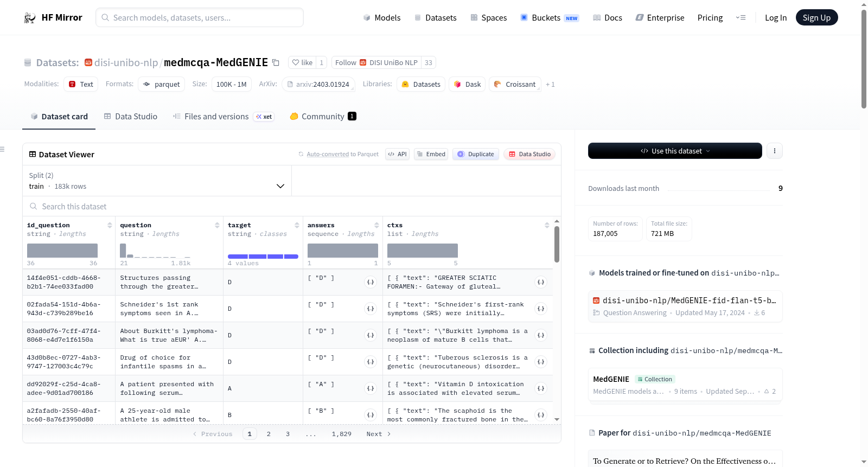
Task: Open the Models nav item
Action: [382, 18]
